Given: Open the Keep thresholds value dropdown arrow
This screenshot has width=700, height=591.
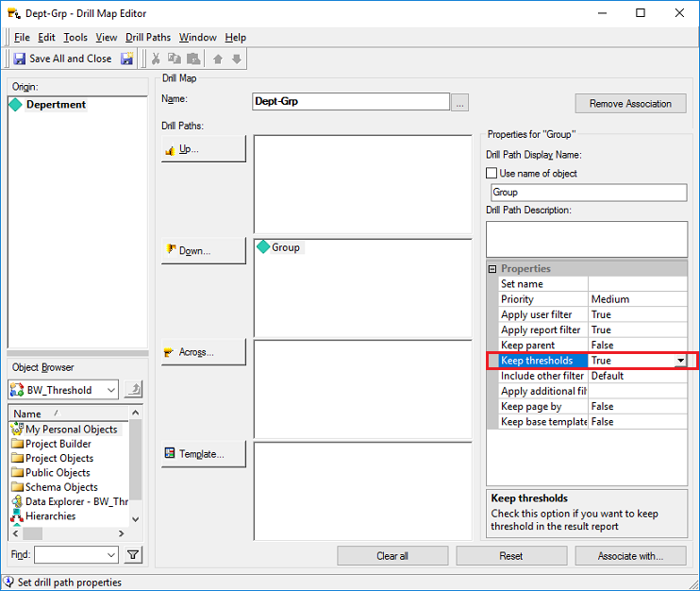Looking at the screenshot, I should 680,360.
